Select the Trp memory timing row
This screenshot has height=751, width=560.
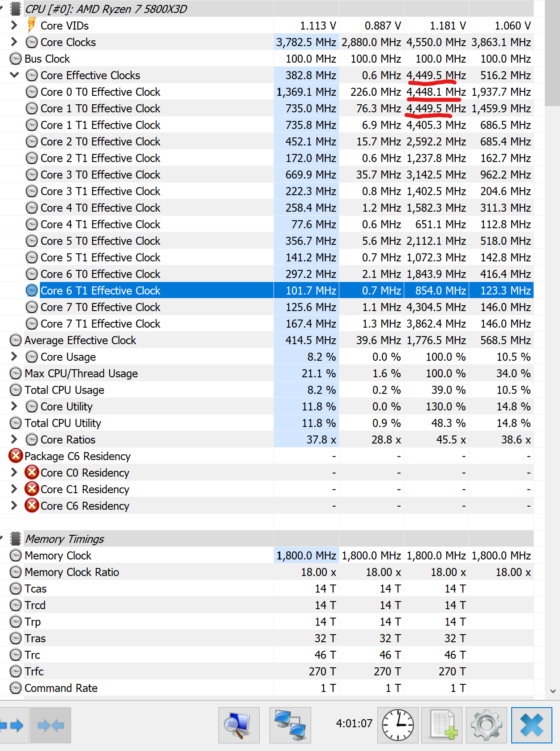[x=267, y=622]
